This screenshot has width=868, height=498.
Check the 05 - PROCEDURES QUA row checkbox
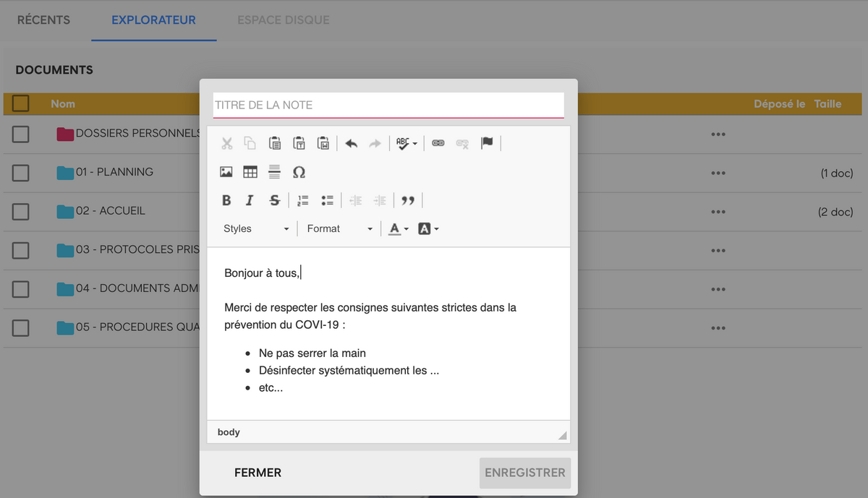pos(21,327)
